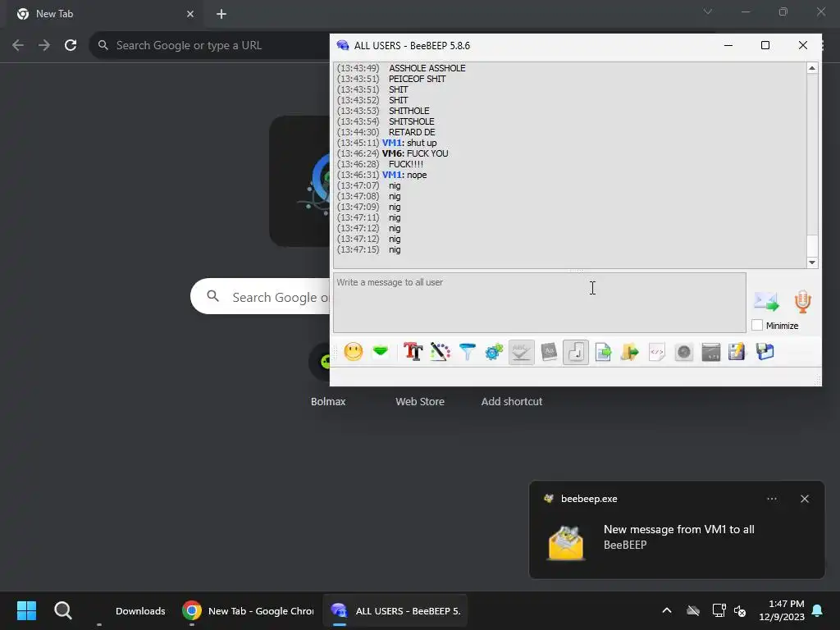
Task: Click the muted volume tray icon
Action: click(741, 610)
